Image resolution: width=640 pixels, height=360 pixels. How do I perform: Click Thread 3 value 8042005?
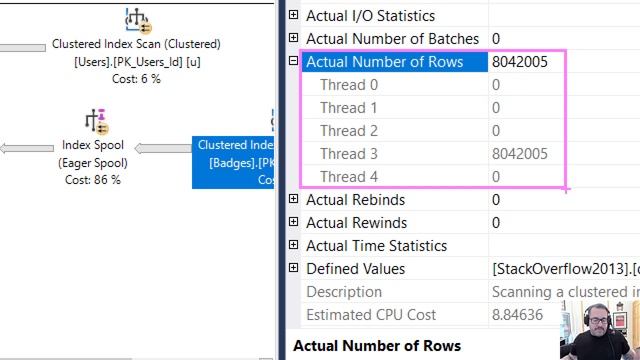click(x=520, y=154)
